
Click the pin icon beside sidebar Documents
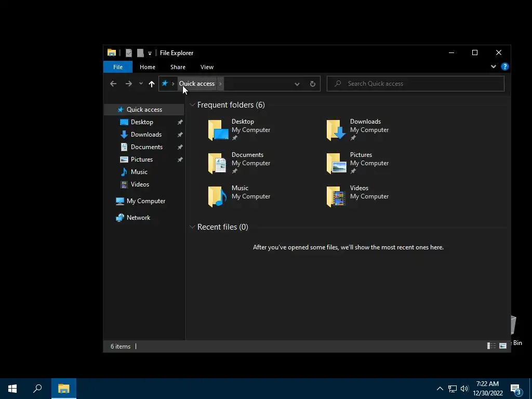pos(180,147)
